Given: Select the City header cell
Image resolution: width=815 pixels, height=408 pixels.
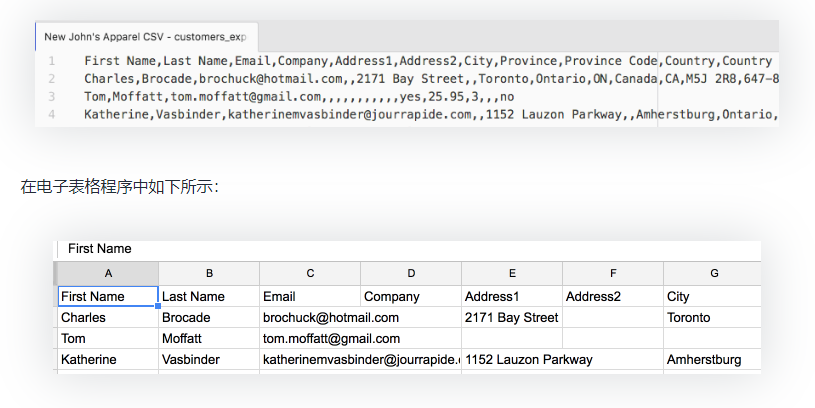Looking at the screenshot, I should (x=713, y=296).
